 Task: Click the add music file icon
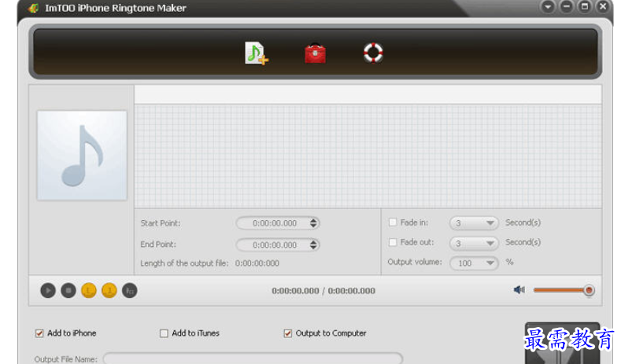(257, 53)
